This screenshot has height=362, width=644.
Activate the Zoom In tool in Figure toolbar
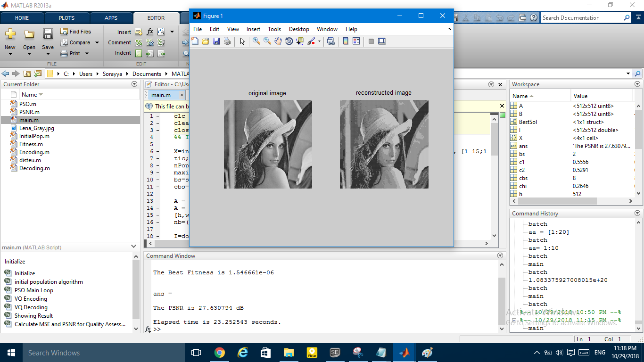(256, 41)
